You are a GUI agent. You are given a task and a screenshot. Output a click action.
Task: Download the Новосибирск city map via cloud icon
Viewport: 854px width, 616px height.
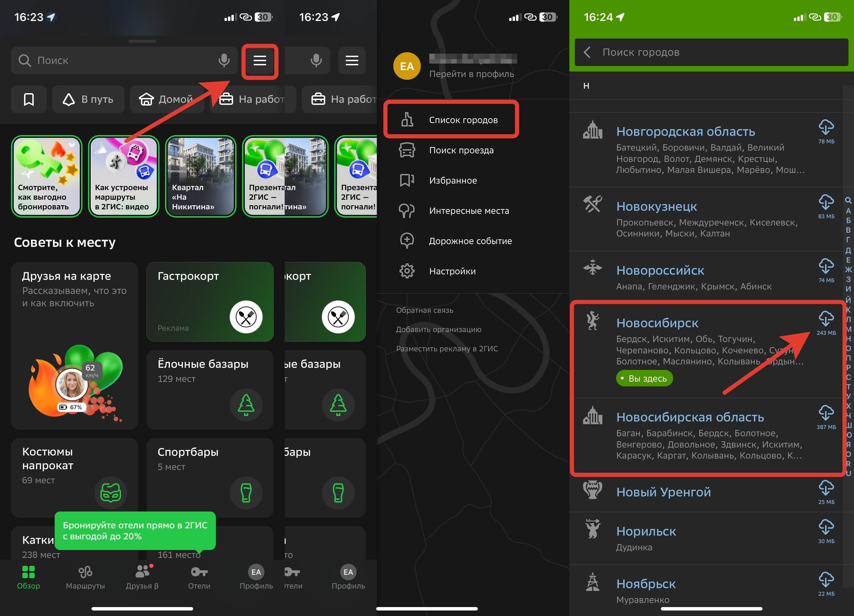point(826,319)
